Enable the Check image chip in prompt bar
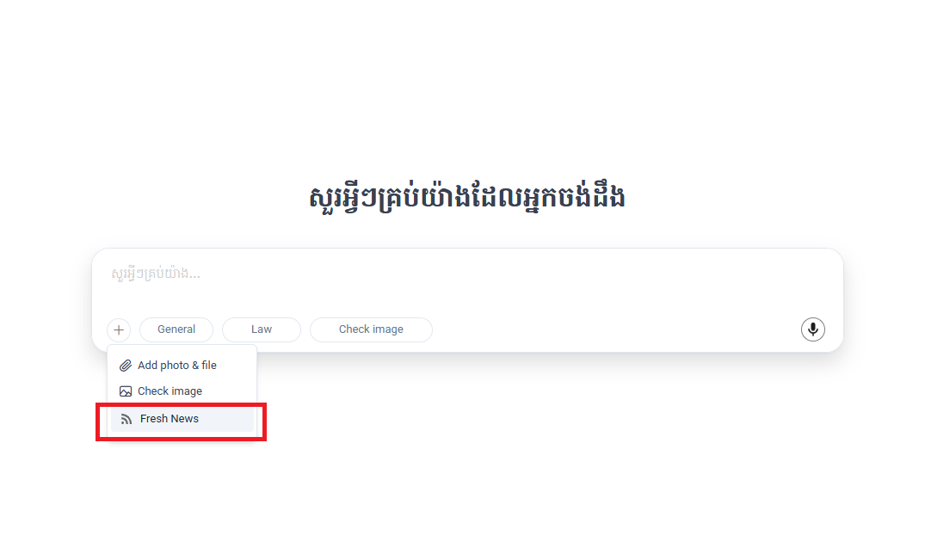Viewport: 925px width, 560px height. pos(371,329)
